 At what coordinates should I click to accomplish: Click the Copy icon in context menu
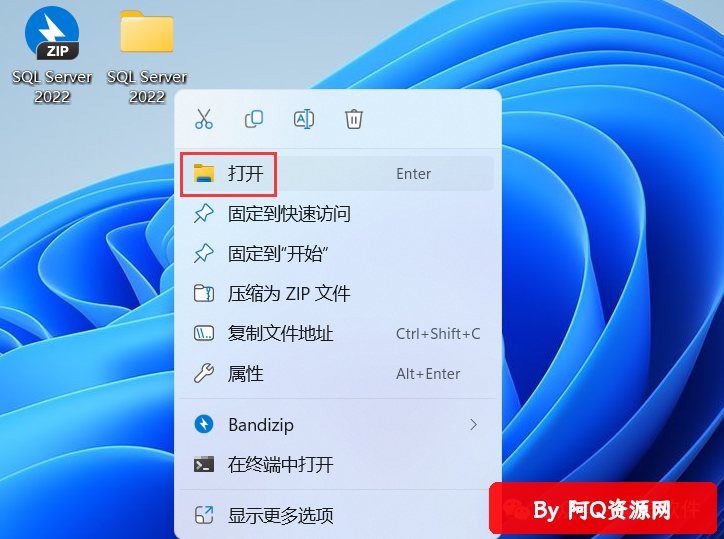(254, 119)
